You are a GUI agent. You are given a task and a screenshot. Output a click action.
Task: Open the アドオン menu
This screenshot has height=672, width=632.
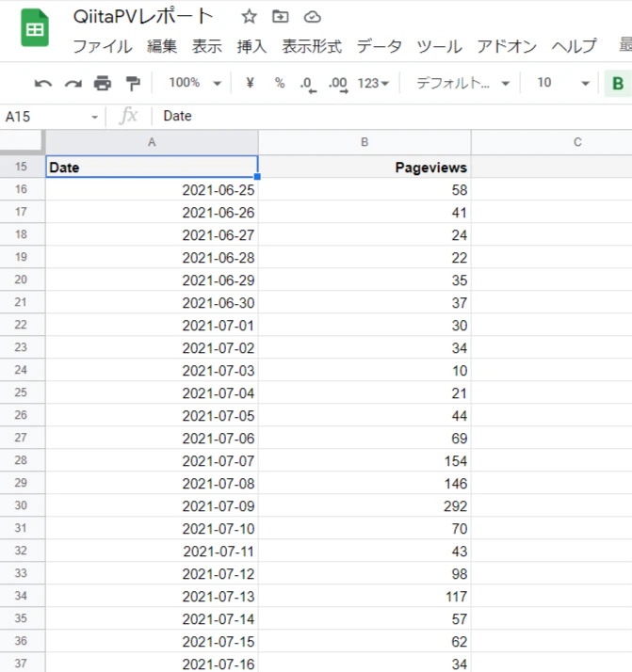[507, 46]
